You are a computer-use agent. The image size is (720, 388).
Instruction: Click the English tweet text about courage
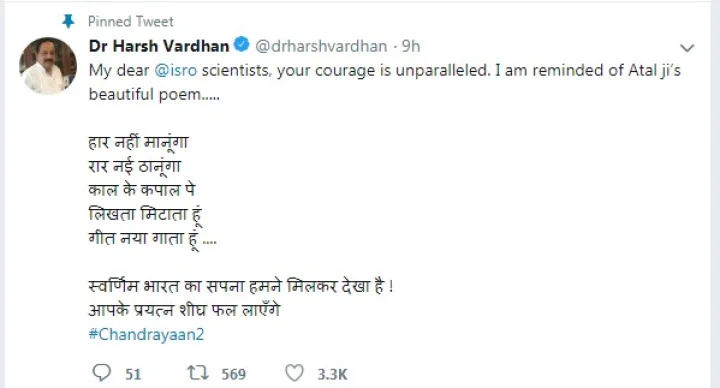coord(385,82)
